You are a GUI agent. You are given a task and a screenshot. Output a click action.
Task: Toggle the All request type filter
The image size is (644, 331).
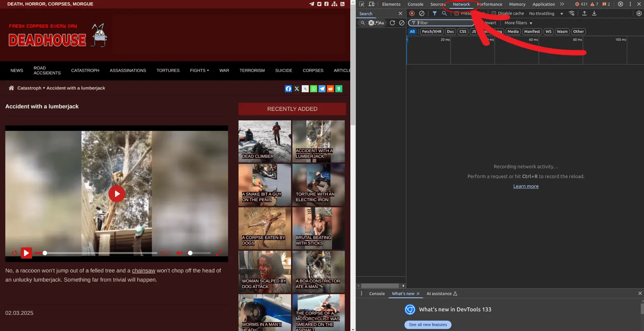coord(412,31)
